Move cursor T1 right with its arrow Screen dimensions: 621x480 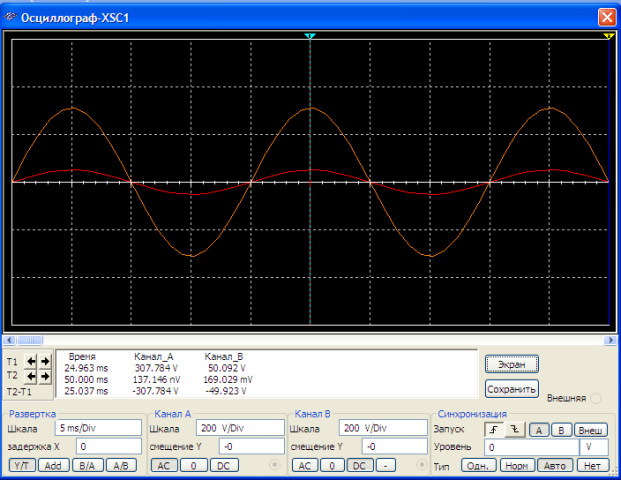coord(45,361)
